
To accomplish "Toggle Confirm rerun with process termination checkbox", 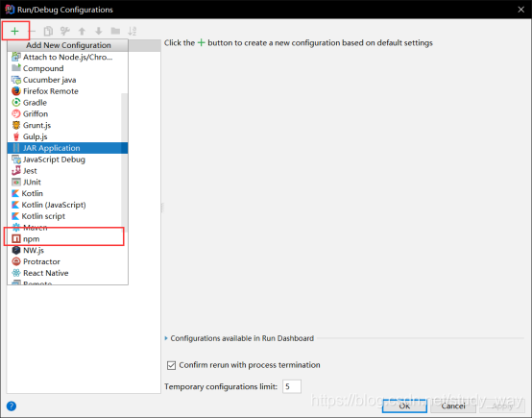I will pyautogui.click(x=171, y=365).
